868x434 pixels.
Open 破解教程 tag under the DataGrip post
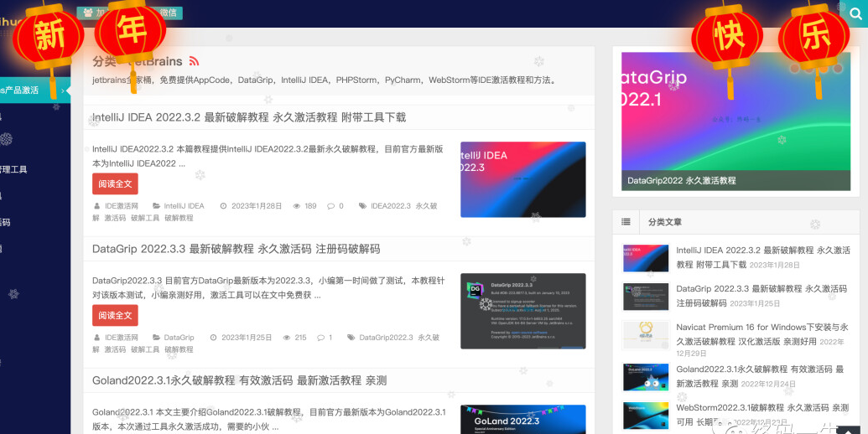(x=179, y=349)
